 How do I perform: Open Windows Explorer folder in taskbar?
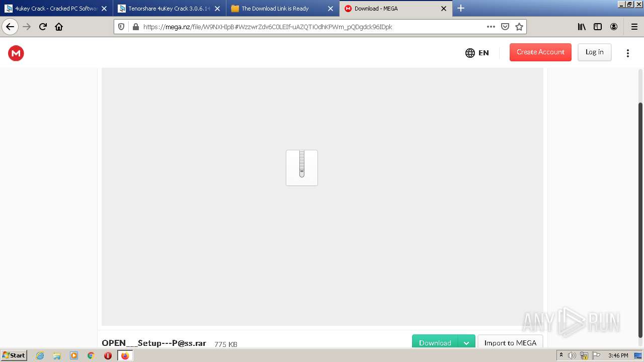pyautogui.click(x=57, y=355)
